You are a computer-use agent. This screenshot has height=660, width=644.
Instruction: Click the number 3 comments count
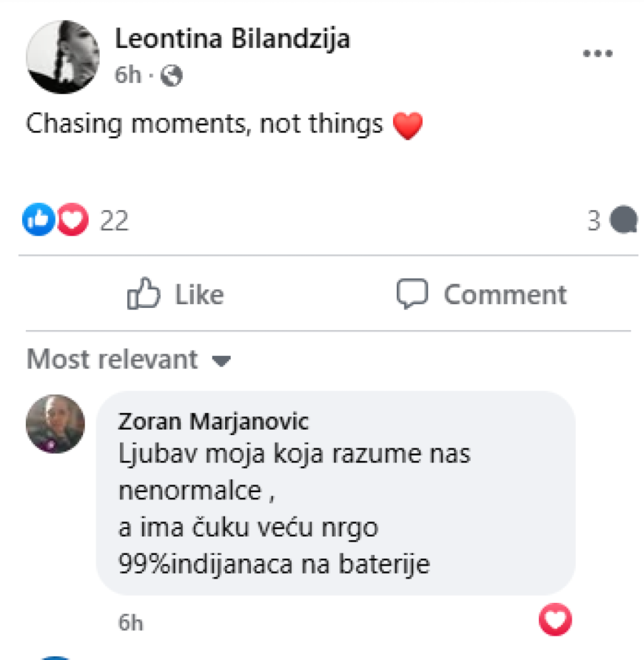[594, 221]
